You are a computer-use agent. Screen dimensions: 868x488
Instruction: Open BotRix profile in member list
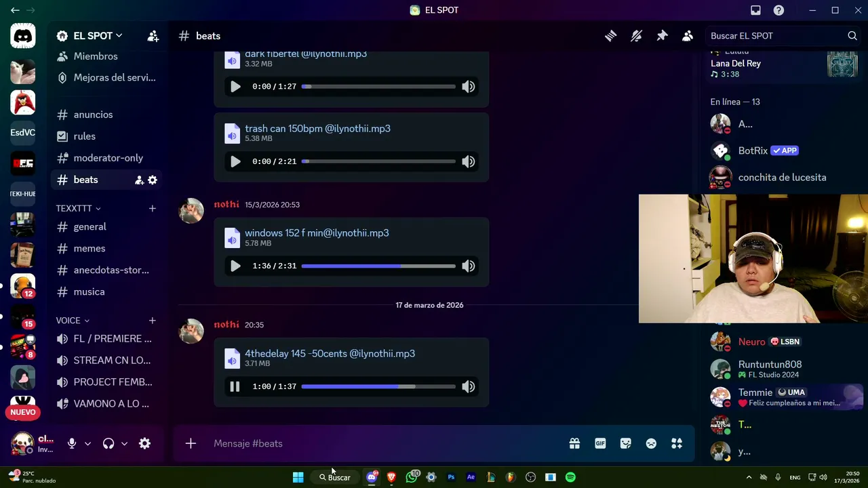tap(785, 150)
